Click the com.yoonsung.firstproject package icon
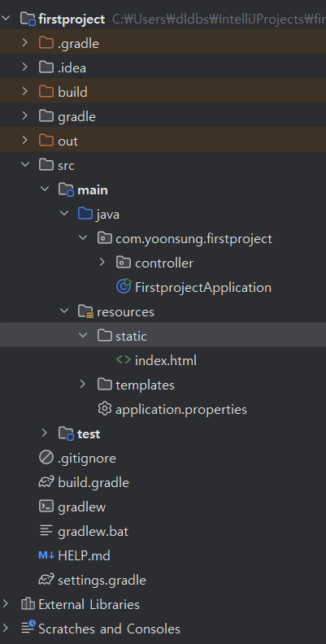Screen dimensions: 326x644 104,238
